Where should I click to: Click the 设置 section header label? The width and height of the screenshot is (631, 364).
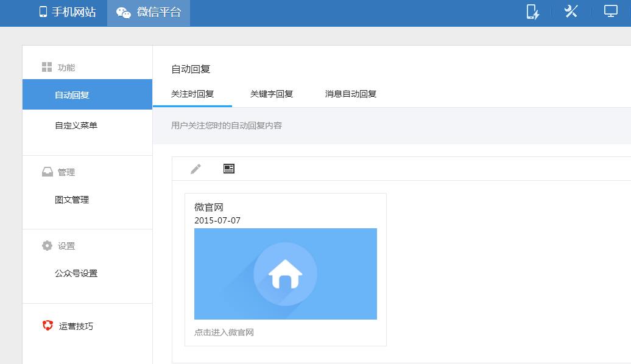[66, 246]
